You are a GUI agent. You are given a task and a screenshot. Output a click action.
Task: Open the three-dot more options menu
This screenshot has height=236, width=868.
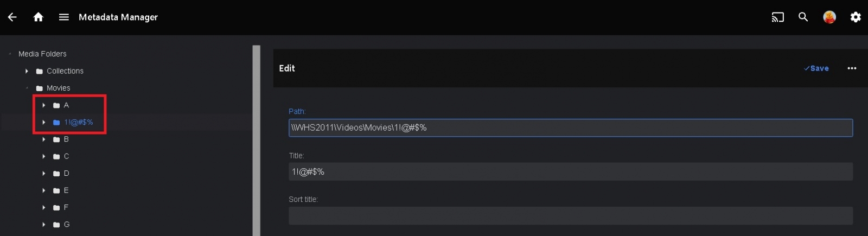pyautogui.click(x=852, y=68)
